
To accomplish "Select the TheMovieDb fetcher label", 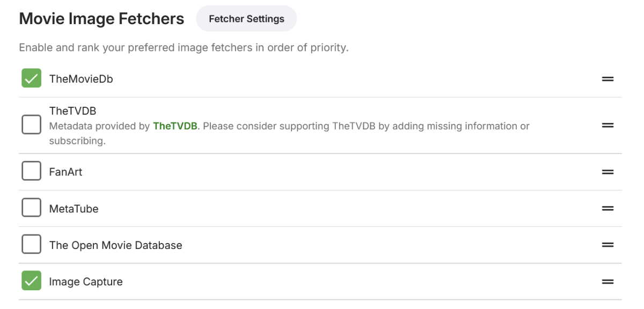I will tap(81, 79).
